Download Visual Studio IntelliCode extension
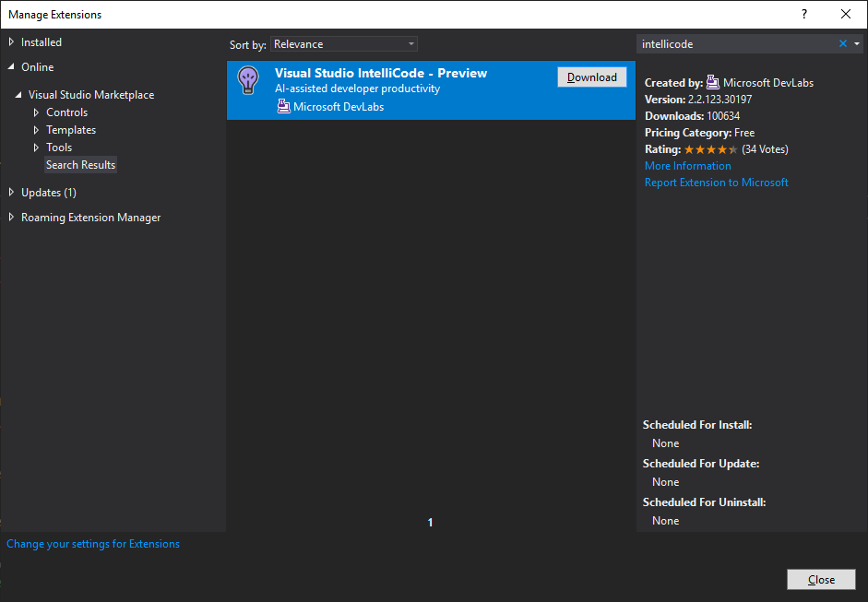The image size is (868, 602). pos(592,77)
